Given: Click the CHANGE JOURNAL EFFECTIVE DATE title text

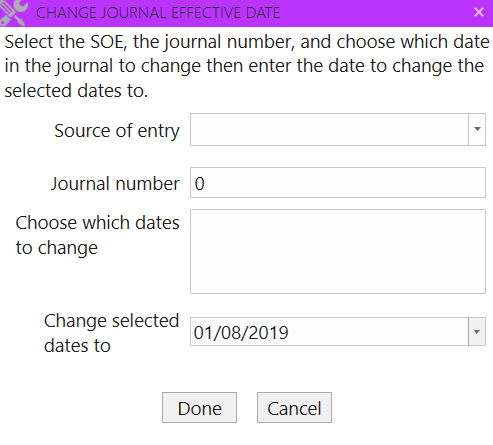Looking at the screenshot, I should pos(158,13).
